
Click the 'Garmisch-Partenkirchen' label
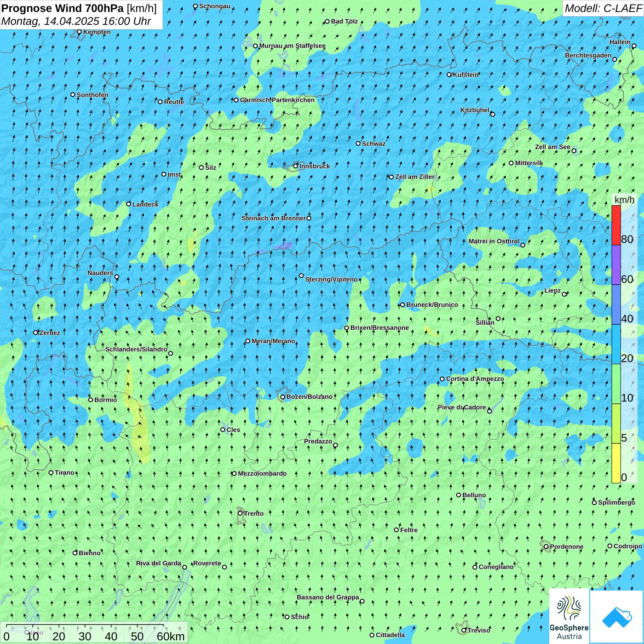[277, 100]
